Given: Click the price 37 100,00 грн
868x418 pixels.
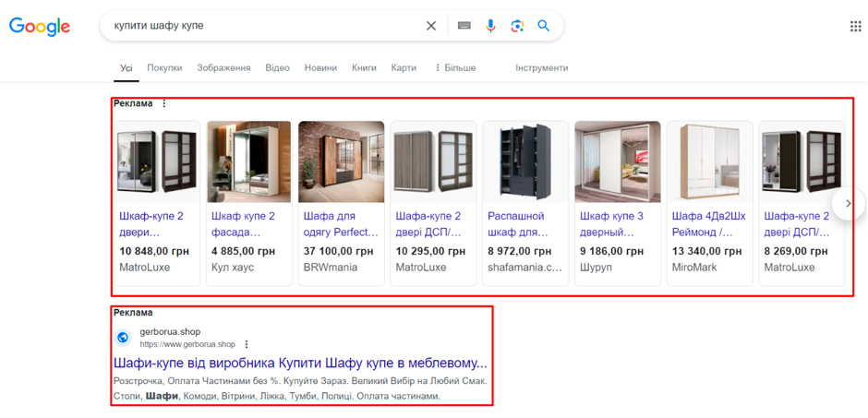Looking at the screenshot, I should tap(338, 252).
